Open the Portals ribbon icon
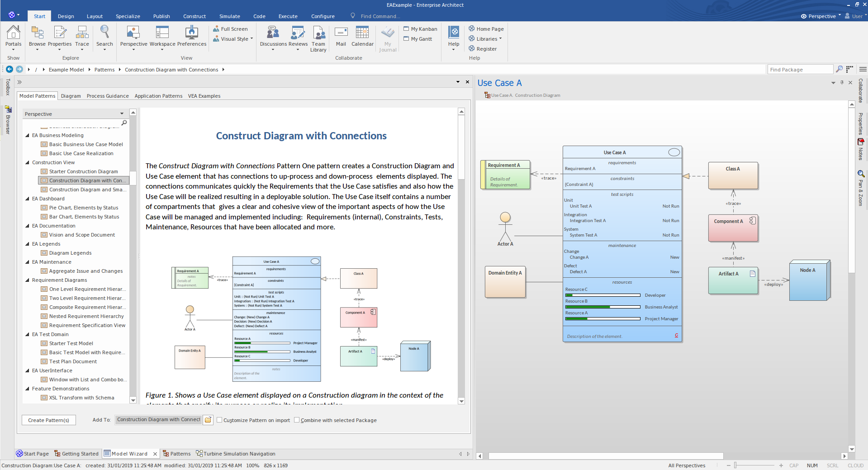Viewport: 868px width, 470px height. click(13, 38)
